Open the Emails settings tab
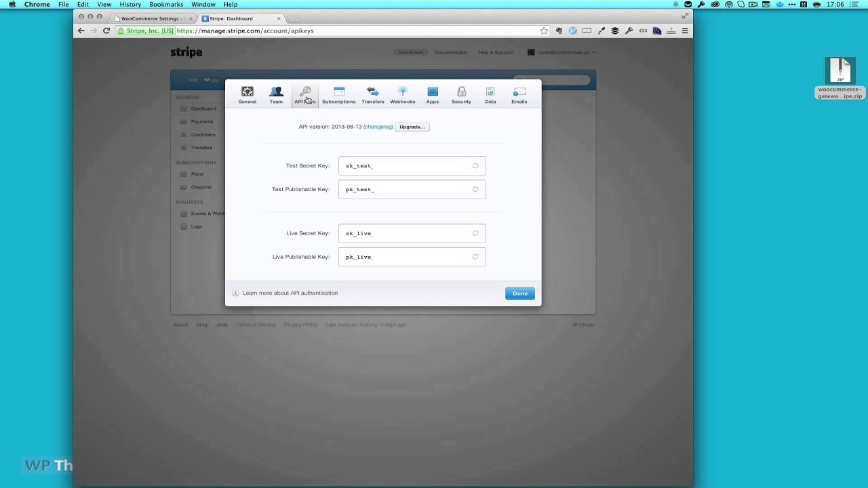Image resolution: width=868 pixels, height=488 pixels. [519, 95]
